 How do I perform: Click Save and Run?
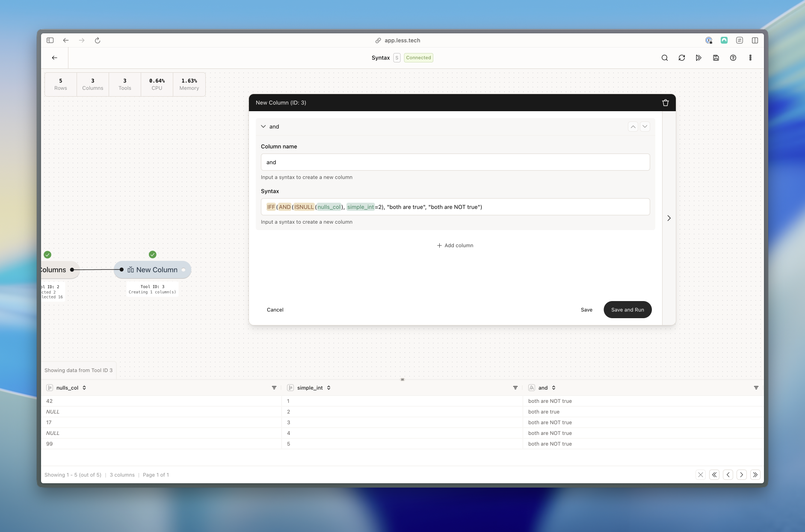[x=627, y=310]
